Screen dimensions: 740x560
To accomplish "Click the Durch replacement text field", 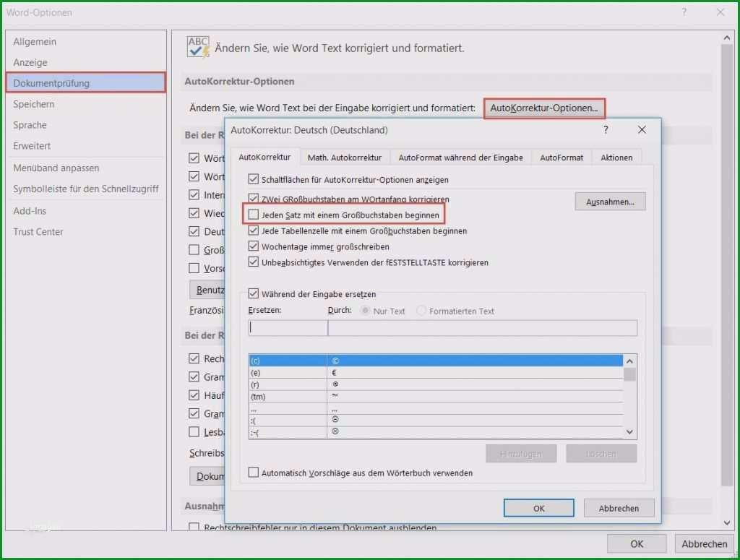I will [x=482, y=328].
